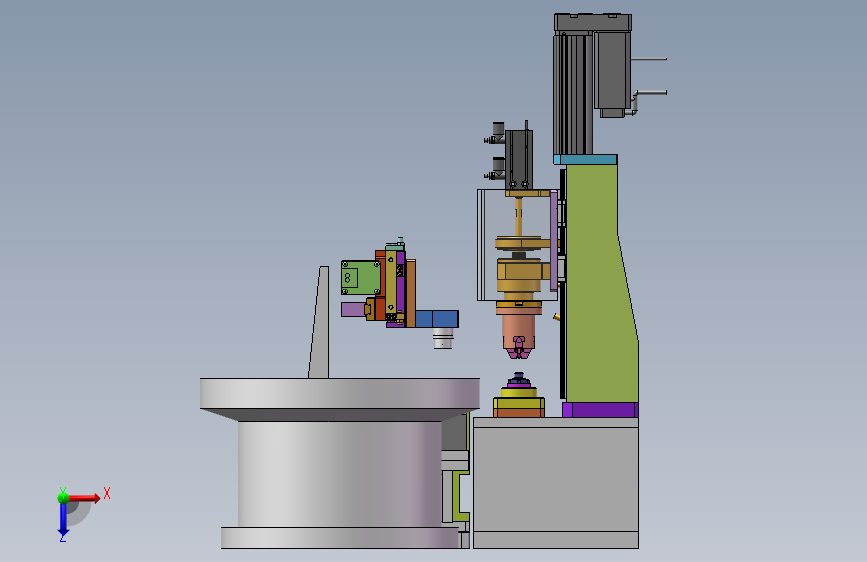Image resolution: width=867 pixels, height=562 pixels.
Task: Click the green Y axis dot of the triad
Action: [63, 497]
